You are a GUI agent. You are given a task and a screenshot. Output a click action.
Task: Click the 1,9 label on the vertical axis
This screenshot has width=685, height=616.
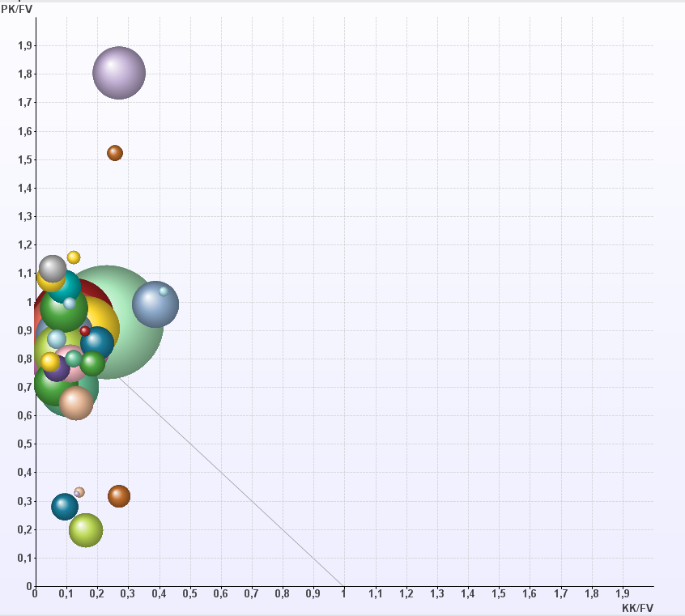tap(25, 45)
